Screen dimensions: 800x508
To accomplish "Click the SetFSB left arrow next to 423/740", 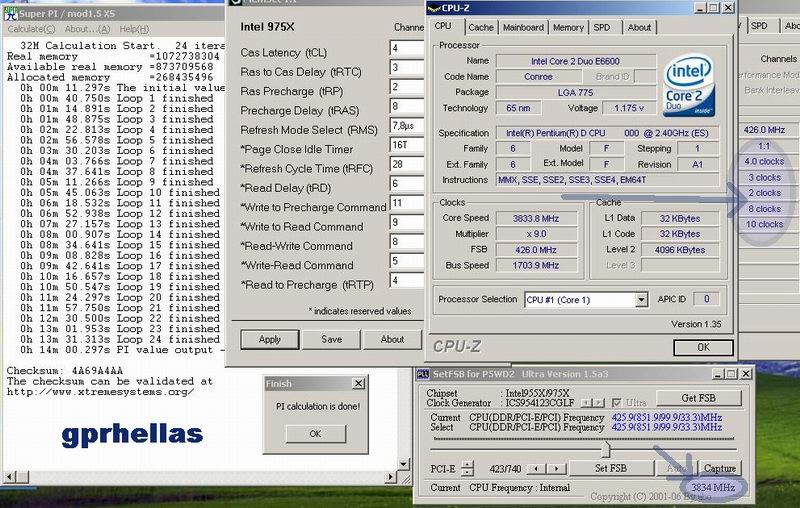I will pyautogui.click(x=535, y=468).
